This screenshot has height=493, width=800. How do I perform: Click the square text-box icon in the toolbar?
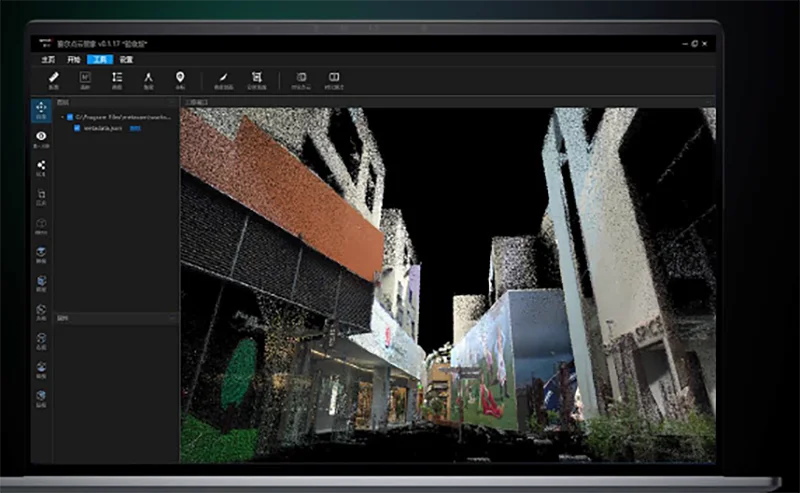point(85,77)
